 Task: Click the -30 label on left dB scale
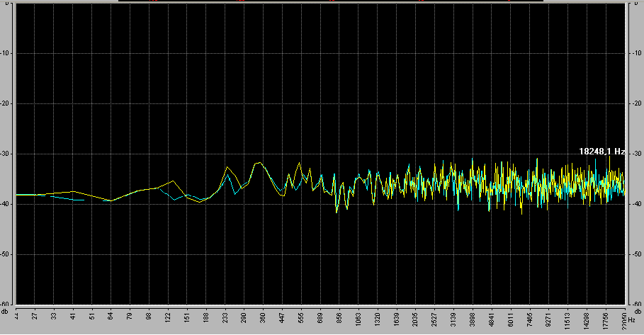point(6,154)
